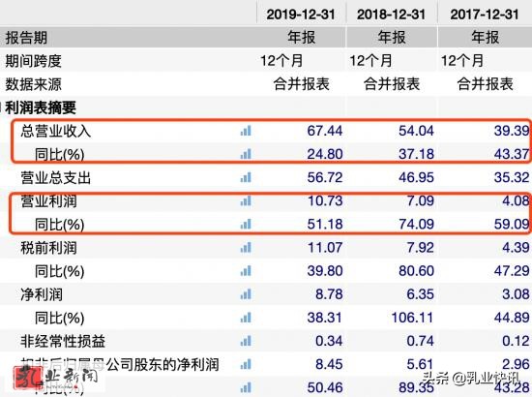Click operating profit value 4.08
Screen dimensions: 532x397
tap(516, 201)
